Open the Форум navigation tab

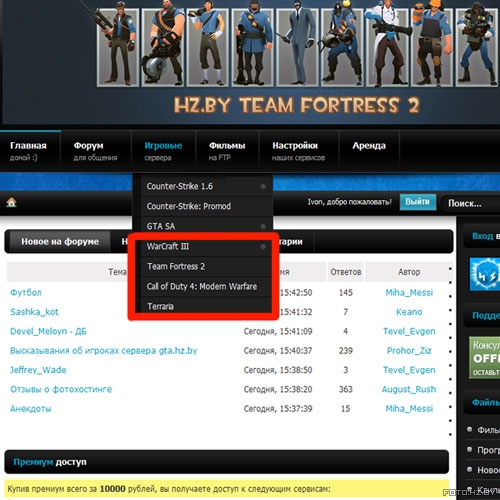(96, 151)
